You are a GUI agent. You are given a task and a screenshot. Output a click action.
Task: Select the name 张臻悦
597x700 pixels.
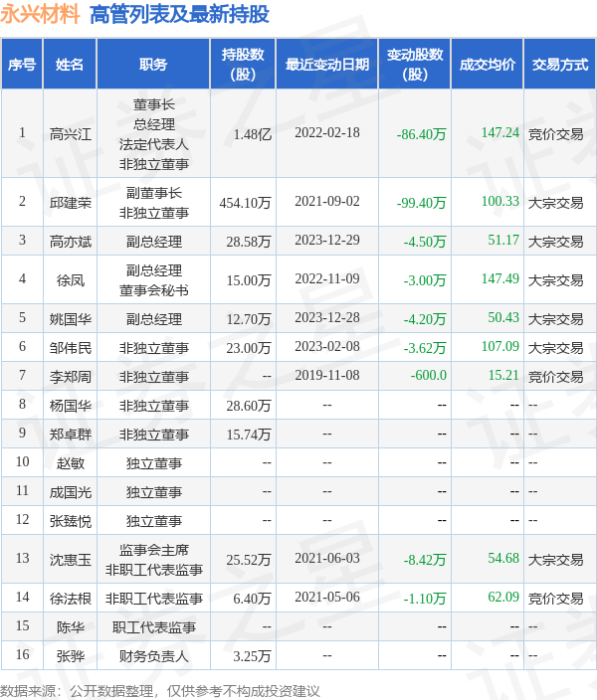click(71, 521)
